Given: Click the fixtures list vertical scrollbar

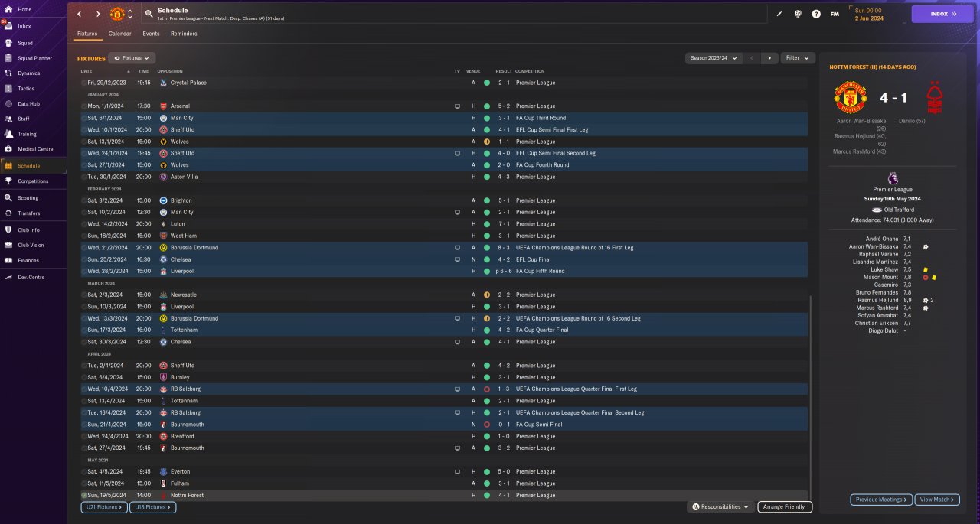Looking at the screenshot, I should pyautogui.click(x=810, y=398).
